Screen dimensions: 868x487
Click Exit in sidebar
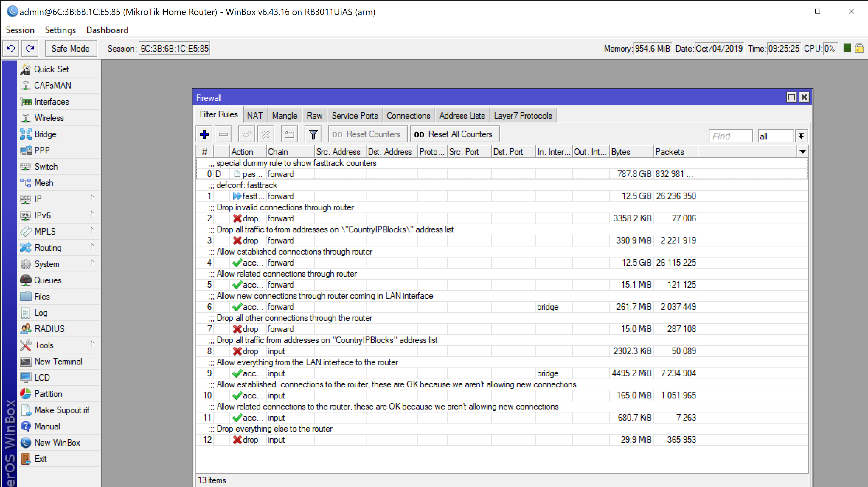coord(59,459)
